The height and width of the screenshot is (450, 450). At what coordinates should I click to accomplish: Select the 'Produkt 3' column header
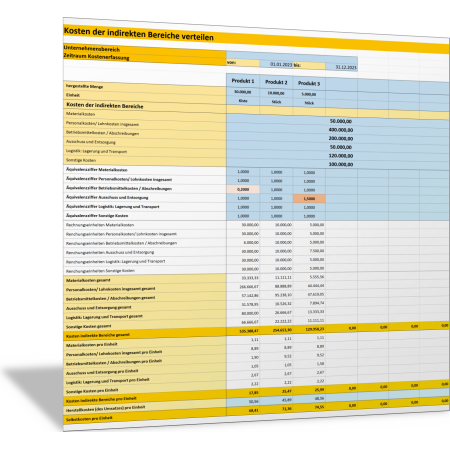(x=309, y=83)
